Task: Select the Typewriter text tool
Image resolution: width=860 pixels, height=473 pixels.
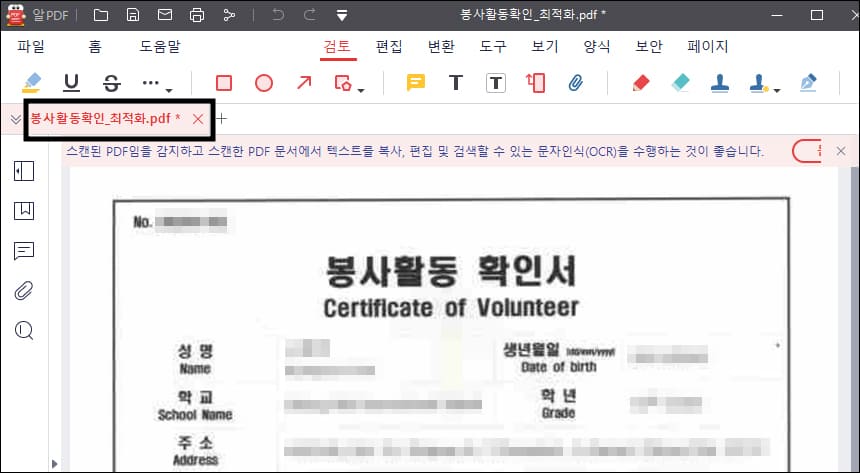Action: [456, 83]
